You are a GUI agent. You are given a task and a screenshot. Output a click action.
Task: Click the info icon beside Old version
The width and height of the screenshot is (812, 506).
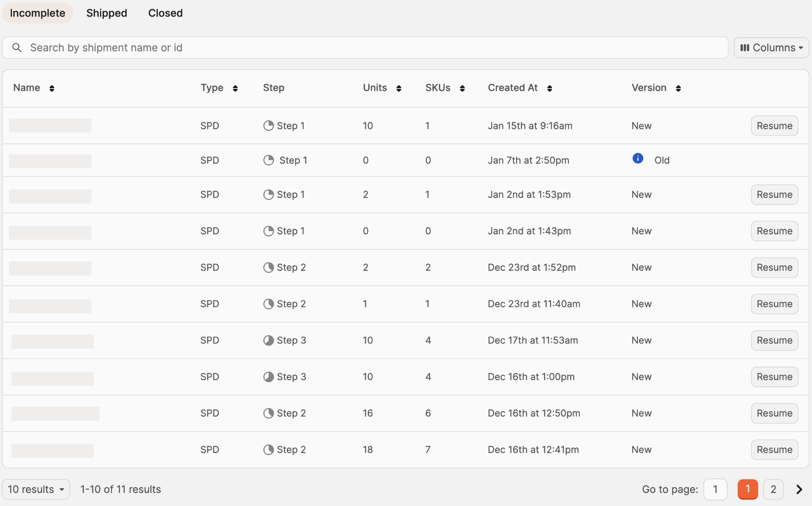(638, 158)
